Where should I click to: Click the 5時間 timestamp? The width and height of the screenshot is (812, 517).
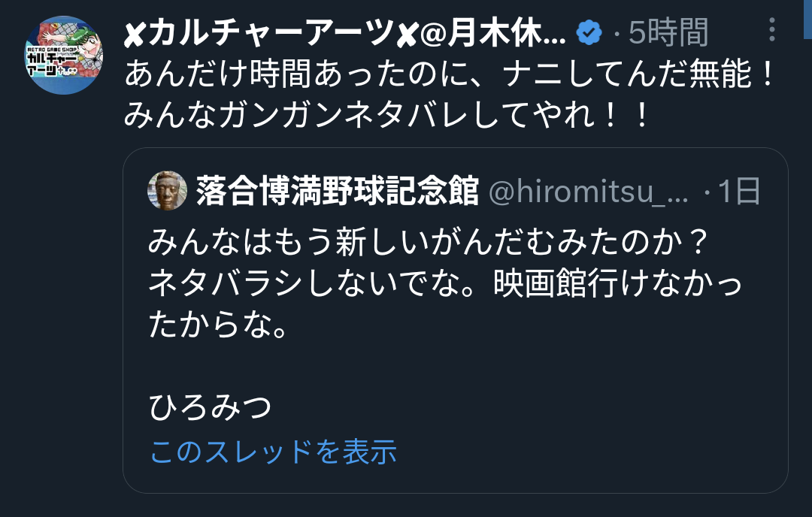pyautogui.click(x=668, y=32)
